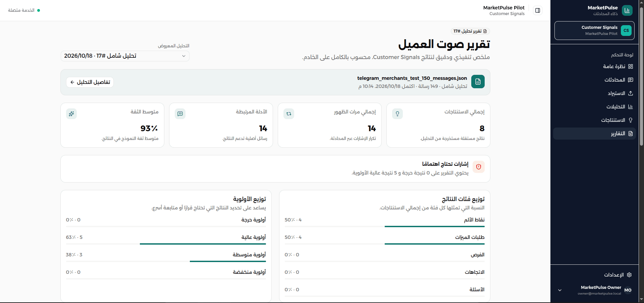Click the 93٪ confidence value
This screenshot has height=303, width=644.
click(x=149, y=129)
